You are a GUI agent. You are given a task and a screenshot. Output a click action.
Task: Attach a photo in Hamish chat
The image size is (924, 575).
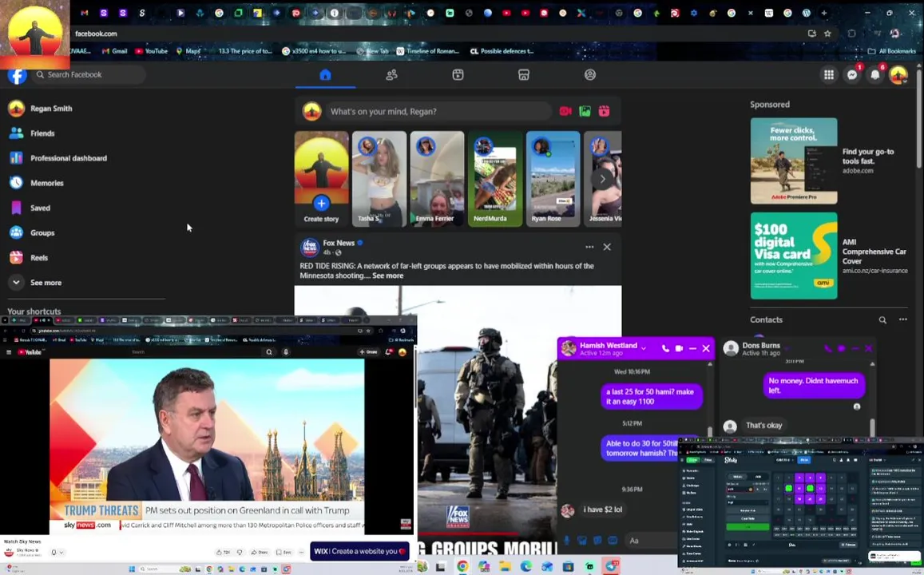pyautogui.click(x=582, y=540)
